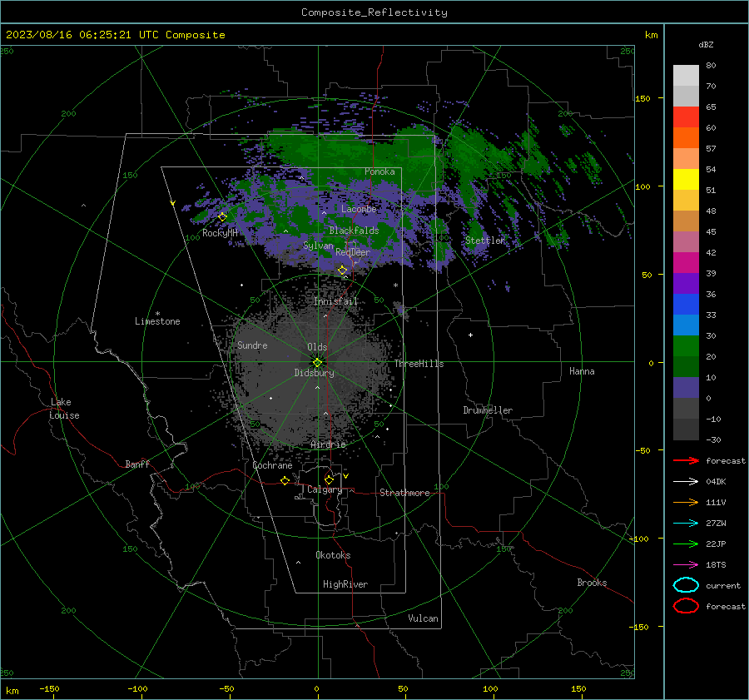Select the light blue swatch beside 33

[x=686, y=325]
